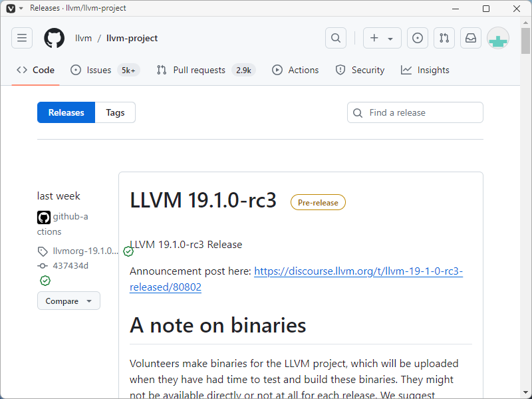Click the Vivaldi dropdown arrow next to logo
532x399 pixels.
pos(21,9)
